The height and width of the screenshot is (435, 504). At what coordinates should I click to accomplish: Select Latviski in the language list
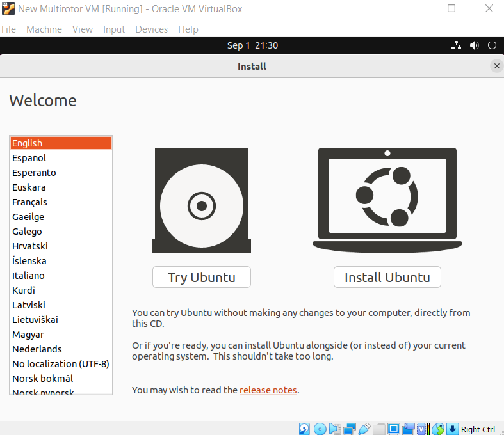61,305
